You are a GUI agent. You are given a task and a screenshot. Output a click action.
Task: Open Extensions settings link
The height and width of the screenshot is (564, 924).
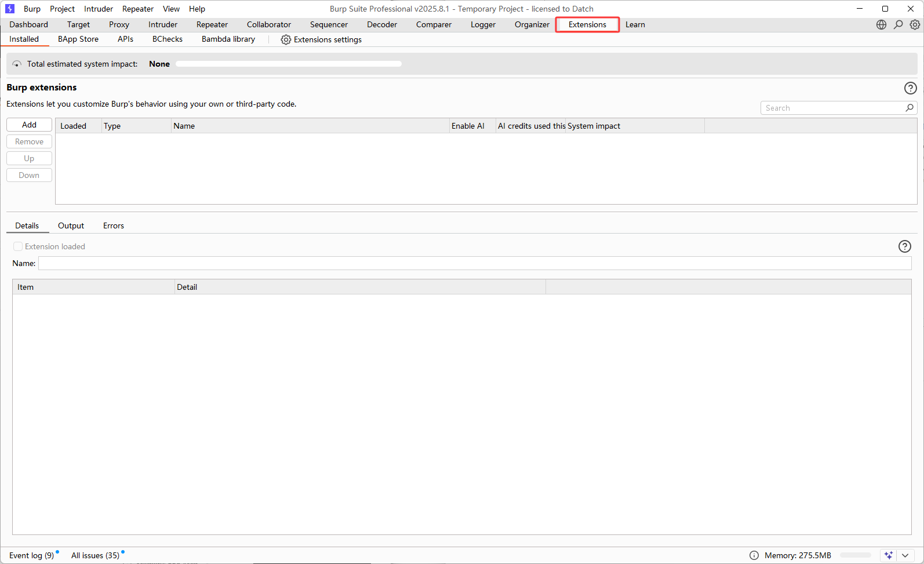pos(322,39)
